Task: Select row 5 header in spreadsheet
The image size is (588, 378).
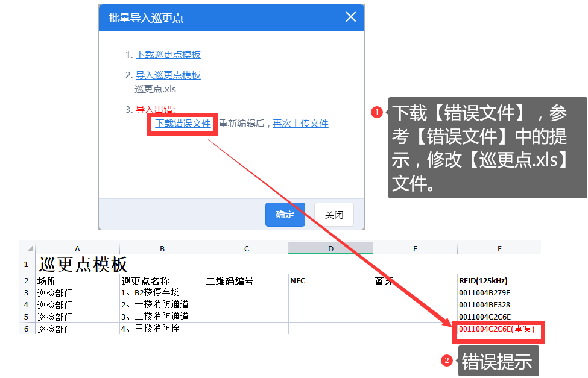Action: (27, 317)
